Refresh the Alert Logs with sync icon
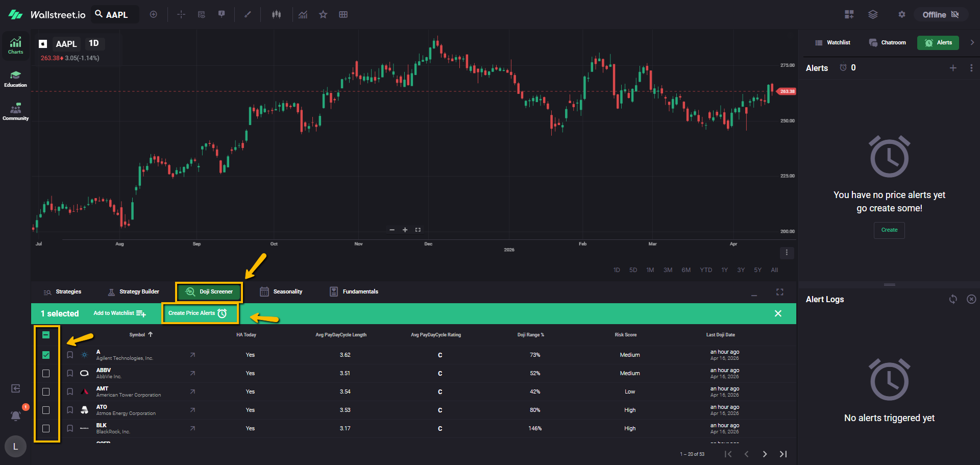The height and width of the screenshot is (465, 980). pos(953,299)
